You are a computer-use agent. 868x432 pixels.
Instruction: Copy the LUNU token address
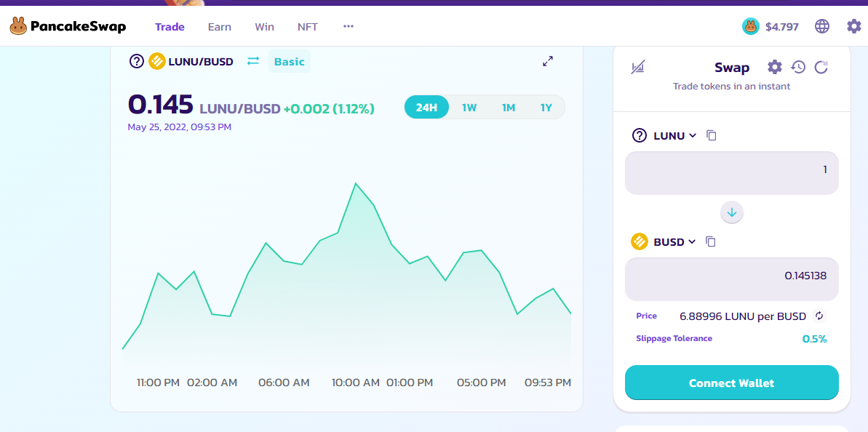[712, 135]
